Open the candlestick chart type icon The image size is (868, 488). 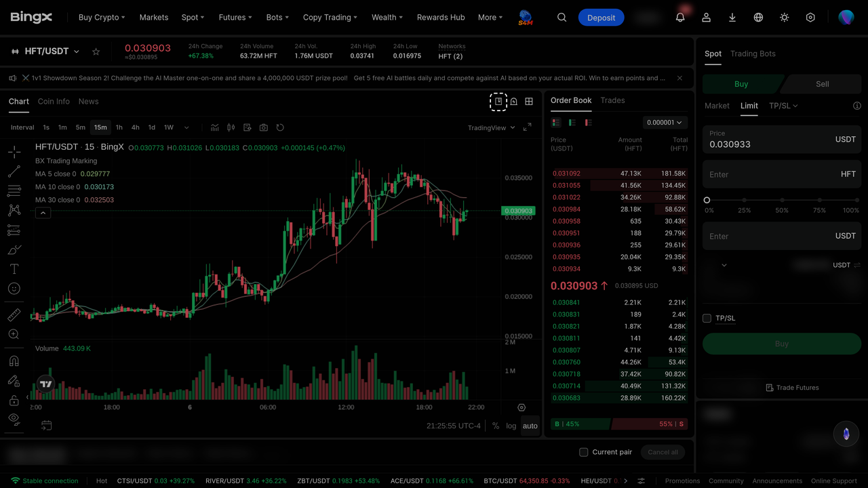(231, 127)
